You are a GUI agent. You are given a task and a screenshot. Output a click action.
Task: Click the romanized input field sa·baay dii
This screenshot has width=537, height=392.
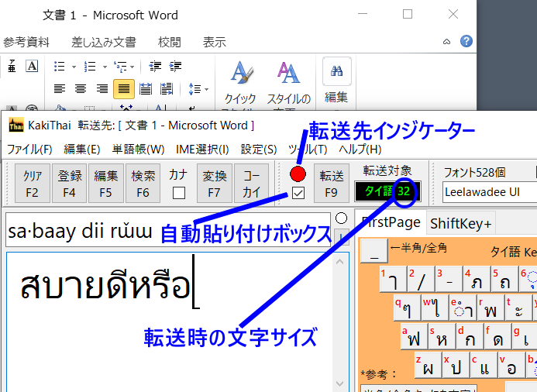point(168,230)
